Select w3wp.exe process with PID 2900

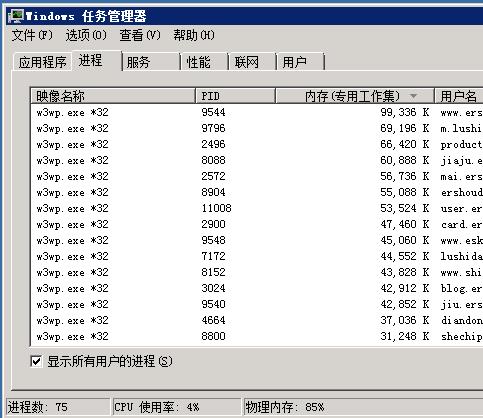click(x=257, y=224)
